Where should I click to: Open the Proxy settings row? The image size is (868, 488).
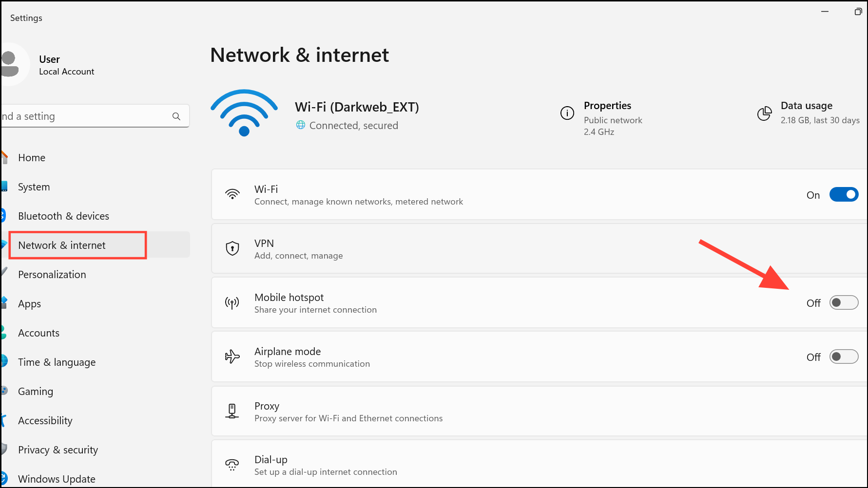[539, 412]
